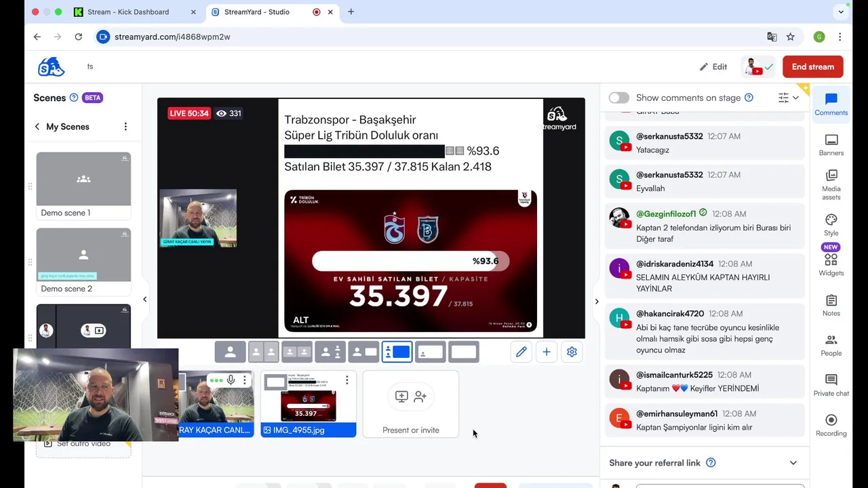Click comment from @Gezginfilozof1
Viewport: 868px width, 488px height.
[x=704, y=226]
